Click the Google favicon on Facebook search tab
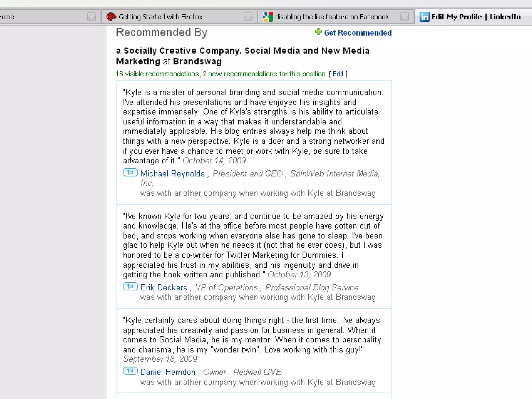Viewport: 532px width, 399px height. tap(268, 17)
